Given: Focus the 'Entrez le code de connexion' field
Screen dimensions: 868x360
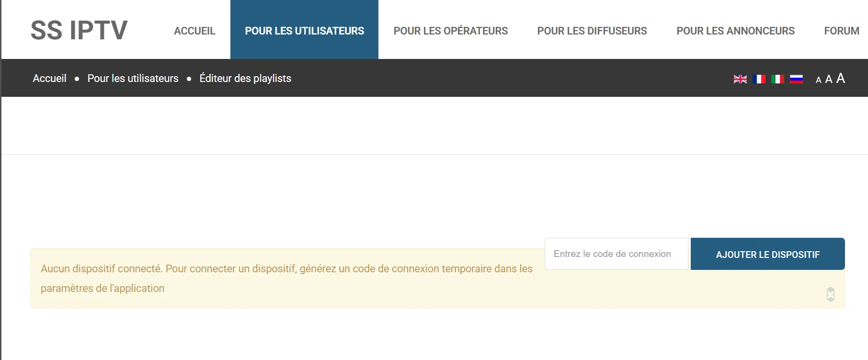Looking at the screenshot, I should 616,254.
